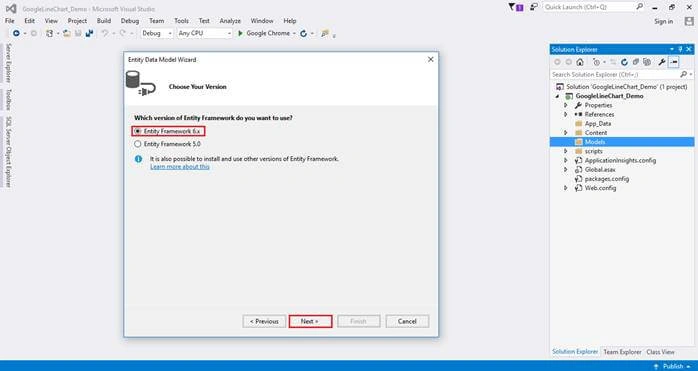Click the Home icon in Solution Explorer
698x371 pixels.
click(580, 62)
